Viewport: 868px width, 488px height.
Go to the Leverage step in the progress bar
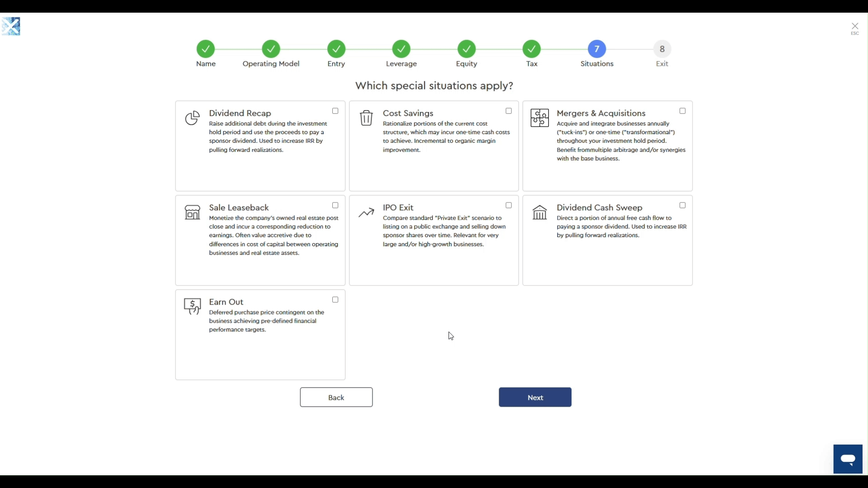point(401,48)
